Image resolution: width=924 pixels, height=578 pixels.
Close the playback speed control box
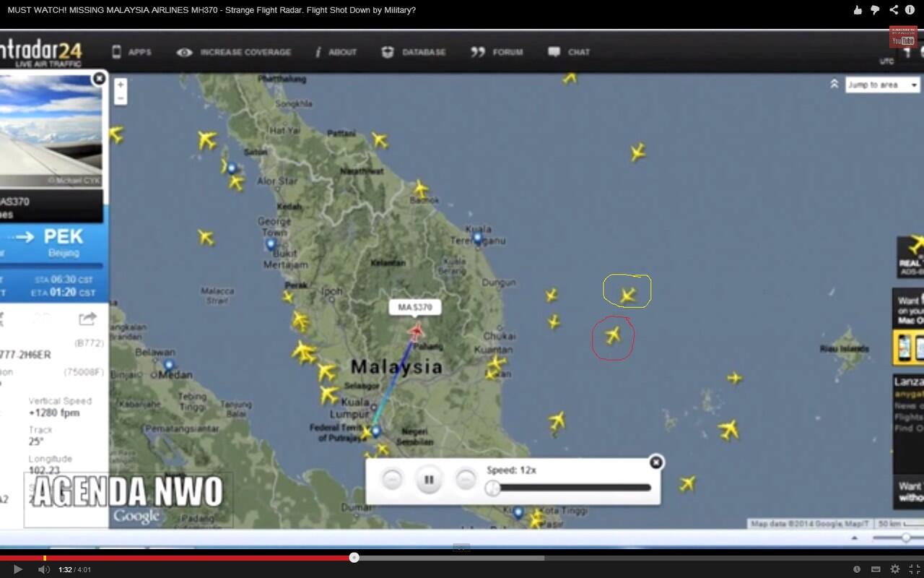(655, 462)
